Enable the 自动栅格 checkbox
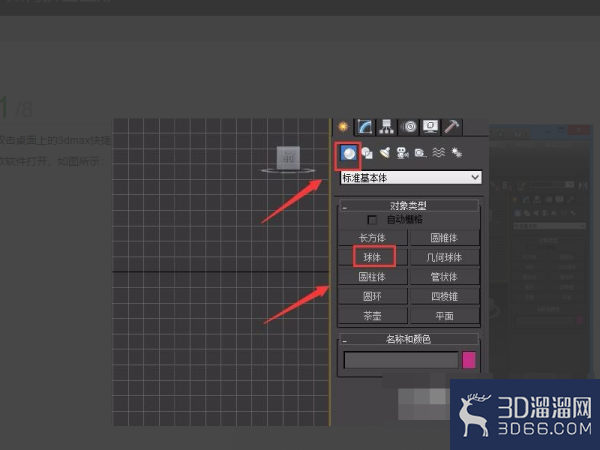This screenshot has width=600, height=450. tap(372, 220)
